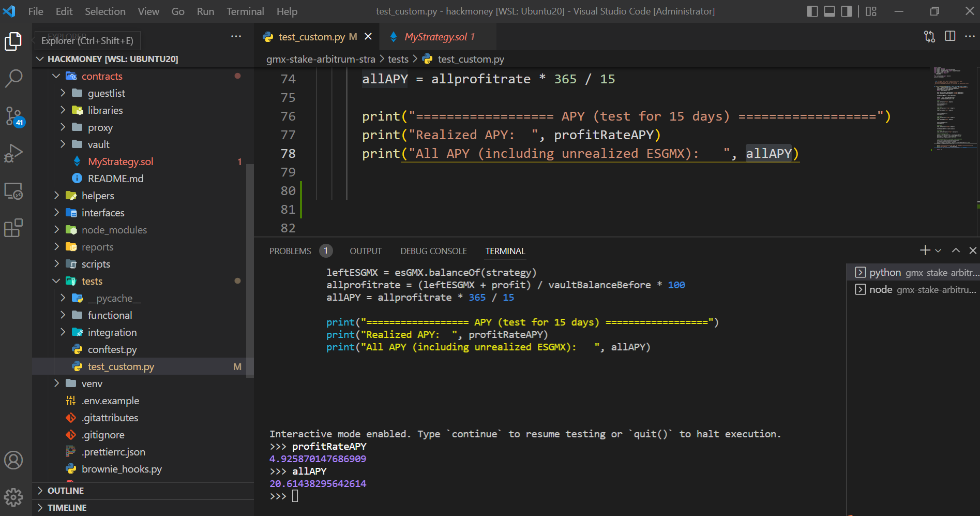Image resolution: width=980 pixels, height=516 pixels.
Task: Switch to the MyStrategy.sol editor tab
Action: 437,37
